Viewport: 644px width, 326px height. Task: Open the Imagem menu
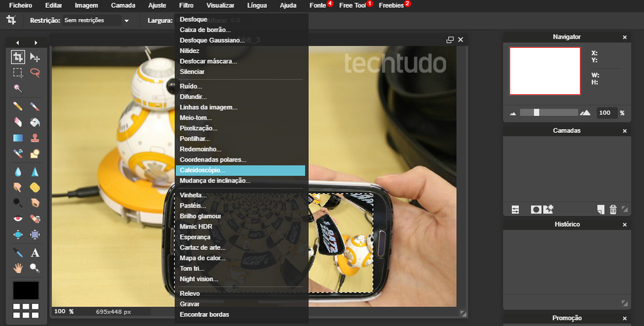point(86,5)
